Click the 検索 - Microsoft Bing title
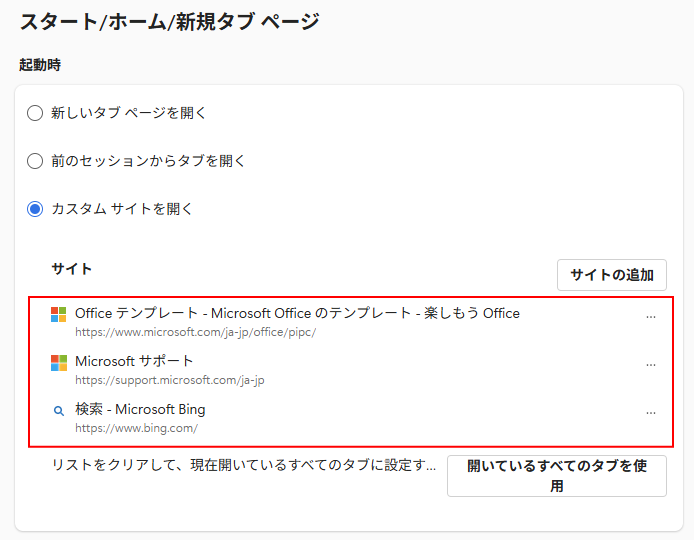The width and height of the screenshot is (694, 540). pos(140,409)
